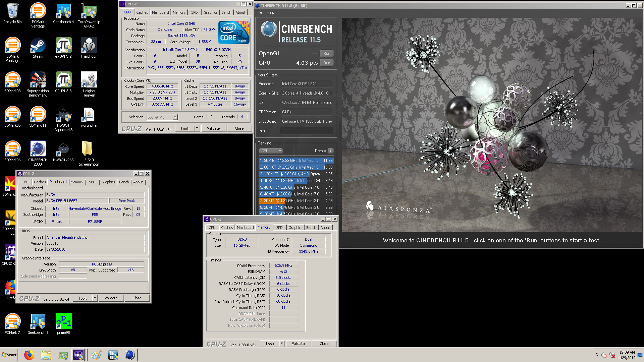Open HWBOTx265 desktop icon
Screen dimensions: 644x362
(63, 152)
